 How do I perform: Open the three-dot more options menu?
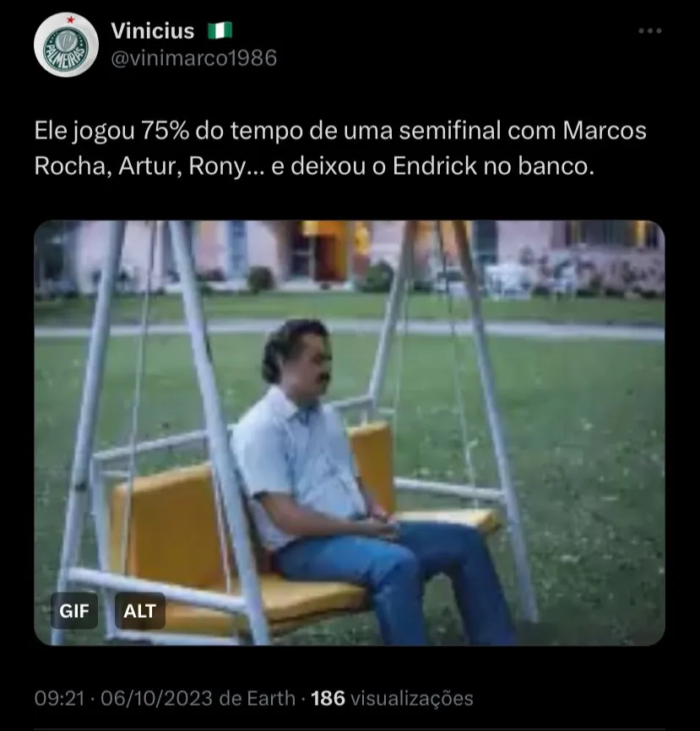coord(649,30)
